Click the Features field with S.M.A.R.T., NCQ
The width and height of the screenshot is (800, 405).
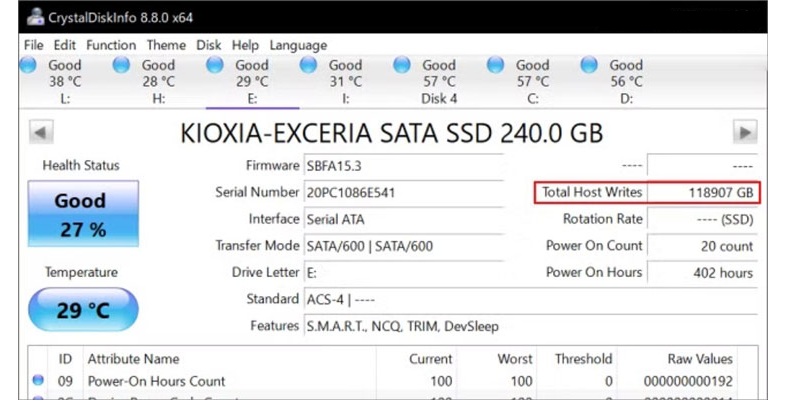coord(531,326)
